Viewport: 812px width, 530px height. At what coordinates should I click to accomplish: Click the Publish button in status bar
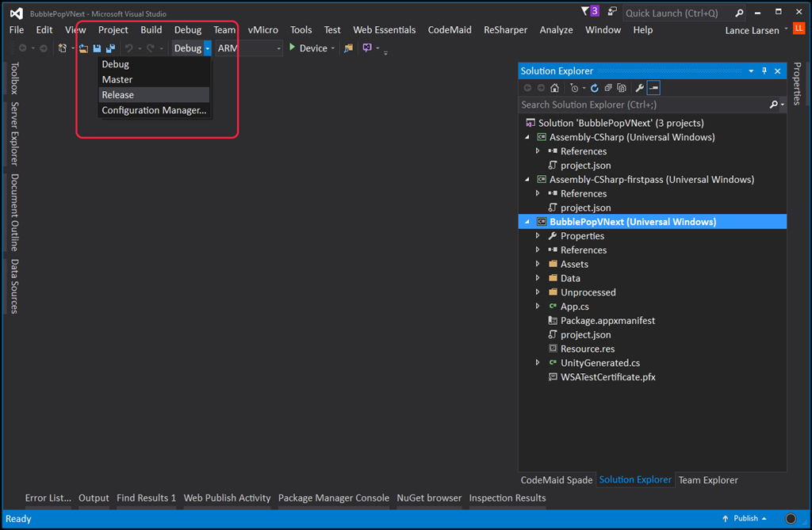[745, 519]
